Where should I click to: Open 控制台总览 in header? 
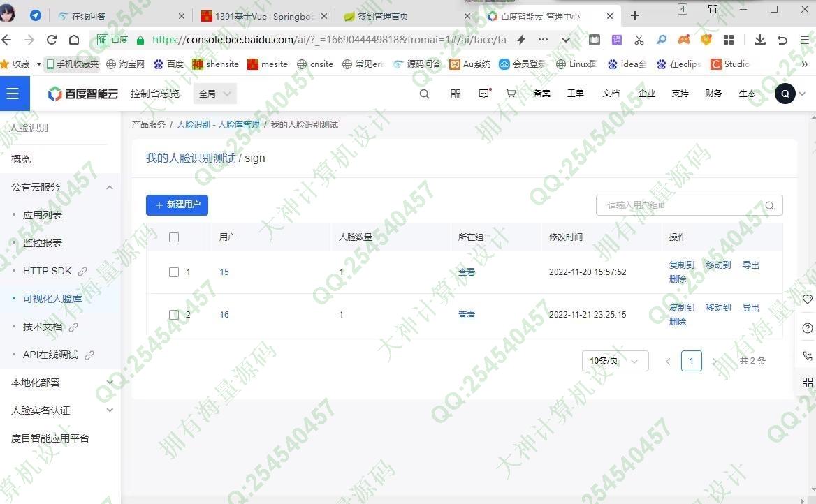point(155,94)
